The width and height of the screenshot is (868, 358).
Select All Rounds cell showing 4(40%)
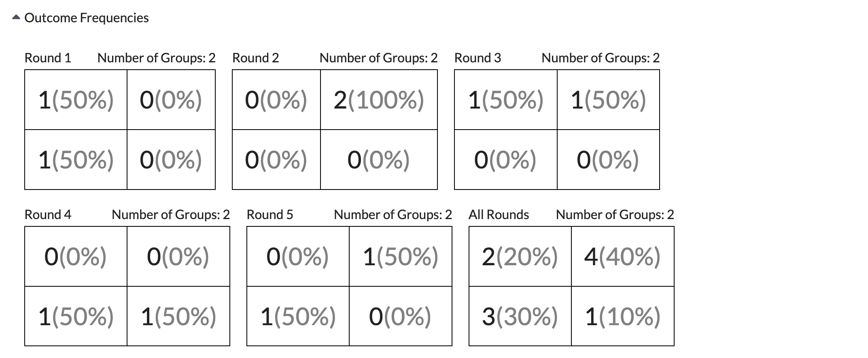(x=623, y=256)
